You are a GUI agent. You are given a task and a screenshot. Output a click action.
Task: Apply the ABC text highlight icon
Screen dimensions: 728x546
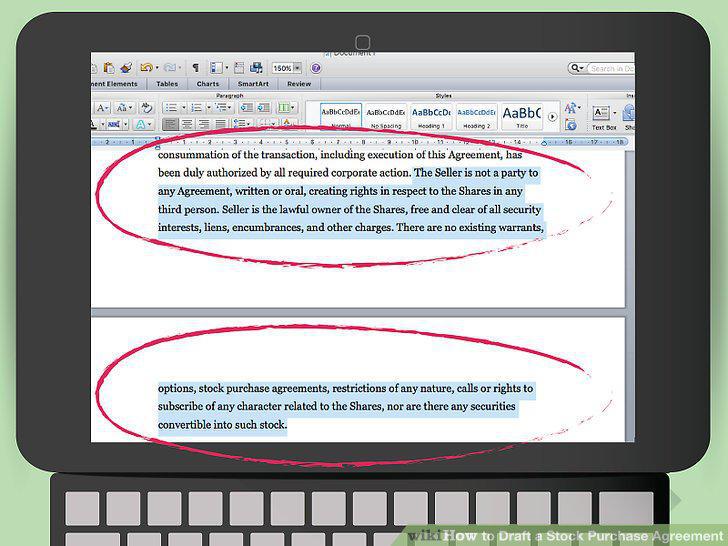pyautogui.click(x=114, y=124)
